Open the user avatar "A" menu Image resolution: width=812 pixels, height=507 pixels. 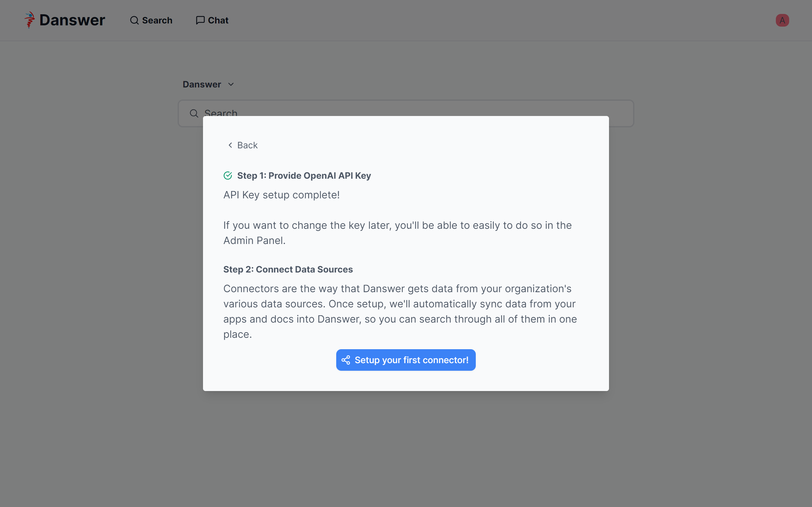point(782,21)
